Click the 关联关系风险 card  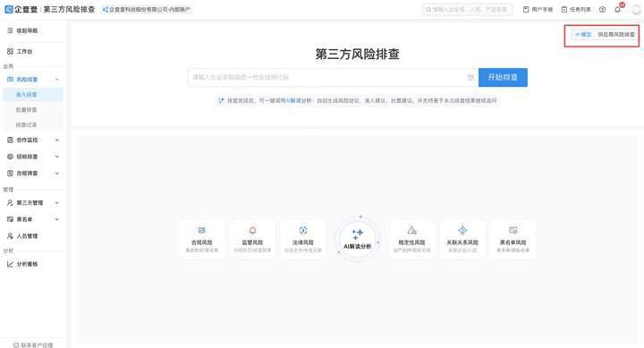click(462, 239)
